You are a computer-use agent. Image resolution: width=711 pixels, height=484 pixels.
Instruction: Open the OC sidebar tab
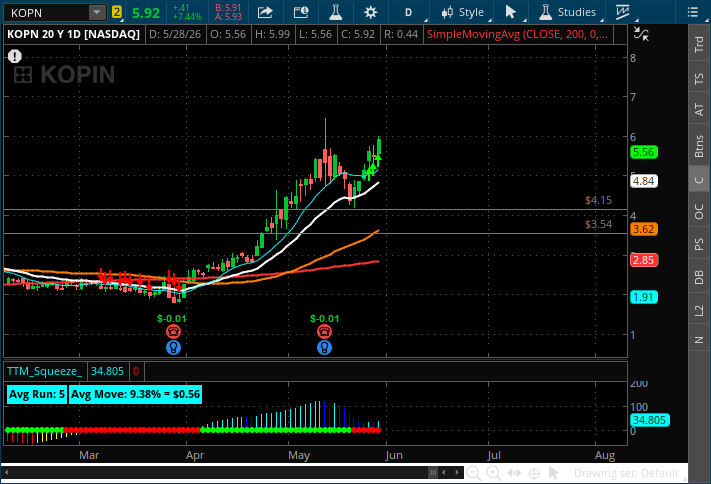pos(699,212)
